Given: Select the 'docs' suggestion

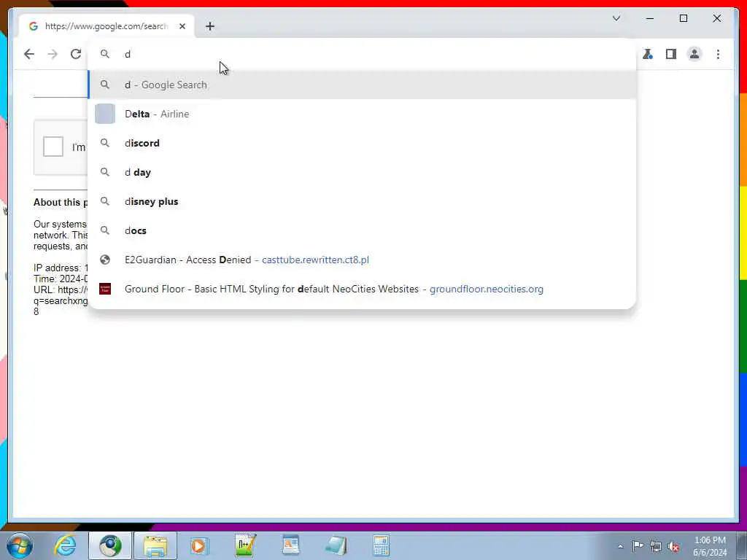Looking at the screenshot, I should coord(362,230).
